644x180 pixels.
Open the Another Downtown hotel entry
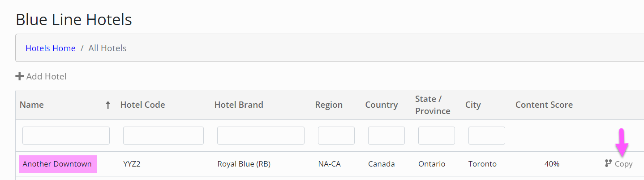(57, 164)
